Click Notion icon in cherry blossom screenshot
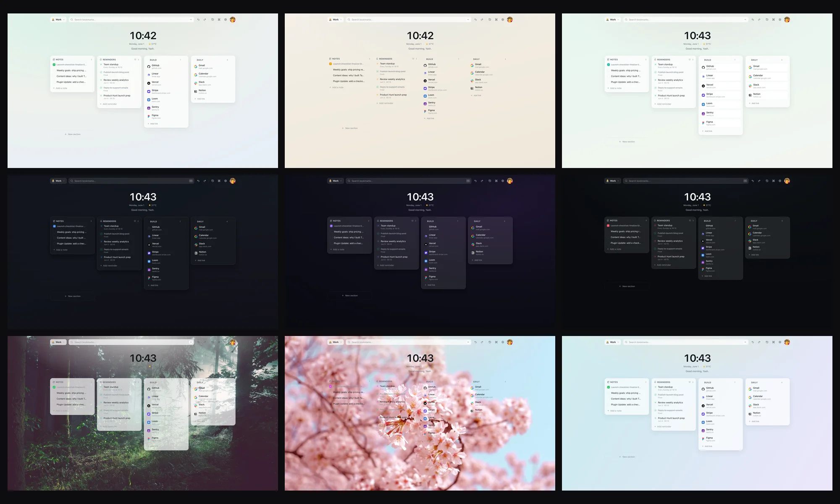 [x=472, y=411]
